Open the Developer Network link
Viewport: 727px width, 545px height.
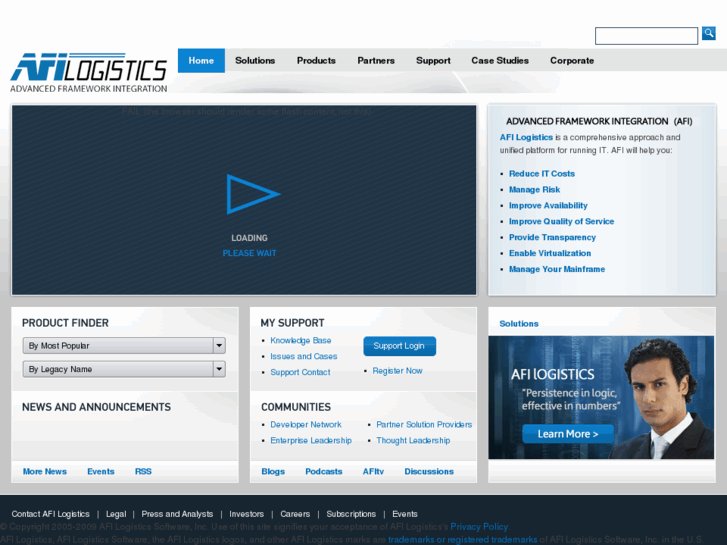click(x=306, y=424)
